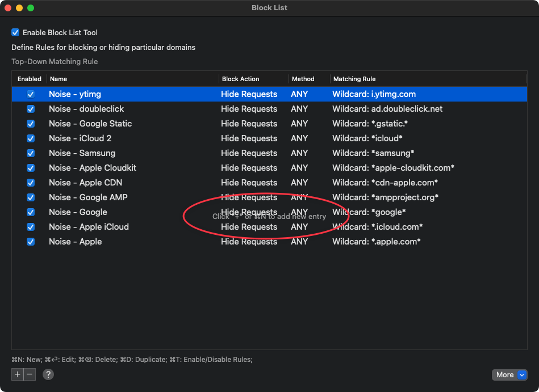Select the Noise - Google Static name
This screenshot has height=392, width=539.
pos(90,124)
